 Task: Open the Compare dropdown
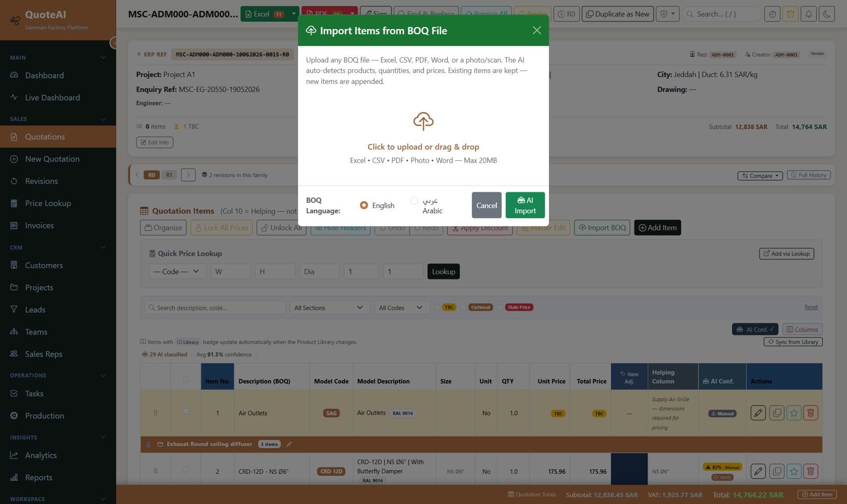760,176
